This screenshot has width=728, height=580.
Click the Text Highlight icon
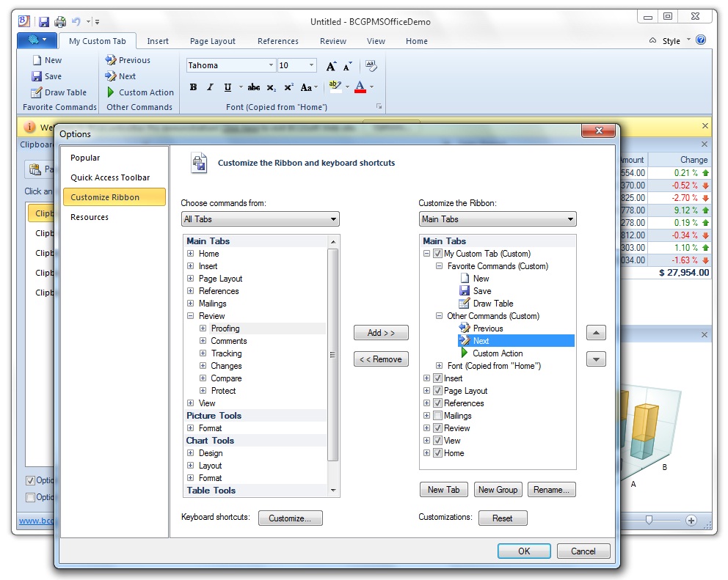click(x=335, y=86)
